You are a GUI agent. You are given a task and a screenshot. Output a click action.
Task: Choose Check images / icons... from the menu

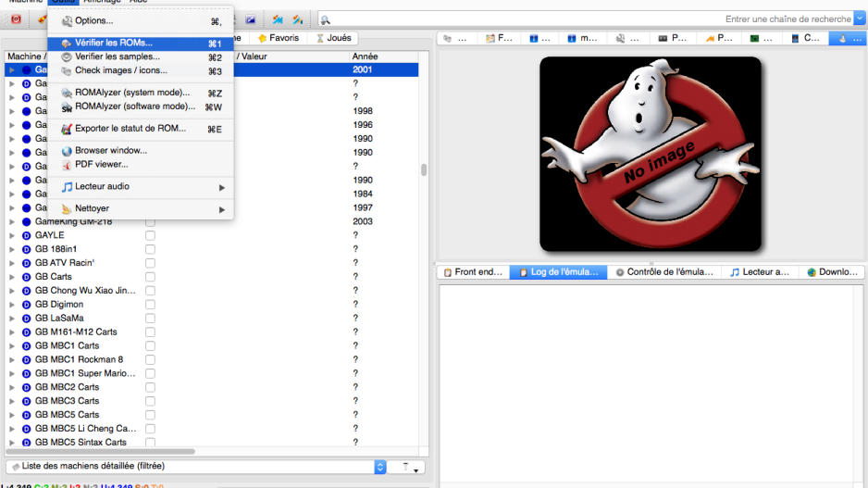(x=141, y=71)
